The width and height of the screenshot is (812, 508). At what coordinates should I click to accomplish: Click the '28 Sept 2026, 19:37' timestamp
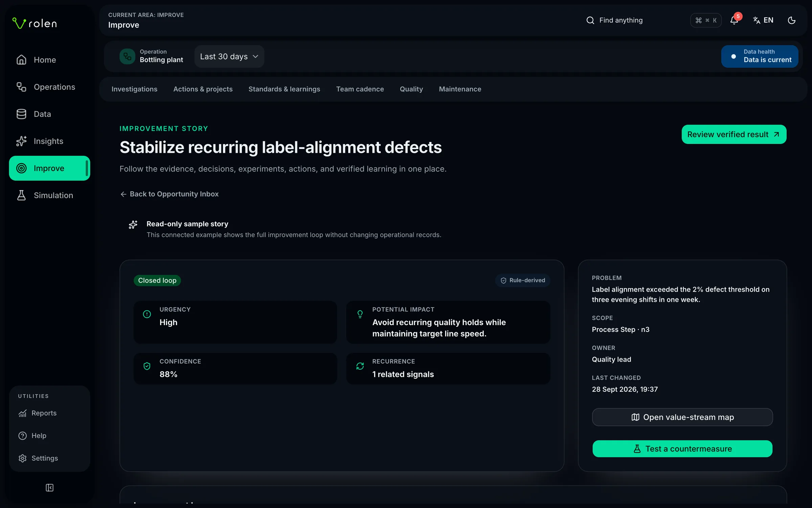[625, 389]
